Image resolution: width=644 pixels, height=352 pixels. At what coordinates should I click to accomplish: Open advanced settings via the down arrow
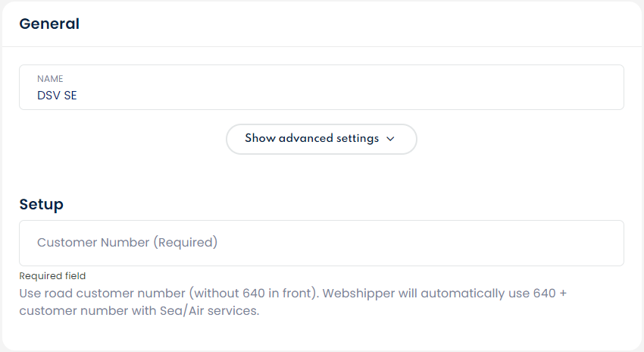click(x=390, y=139)
